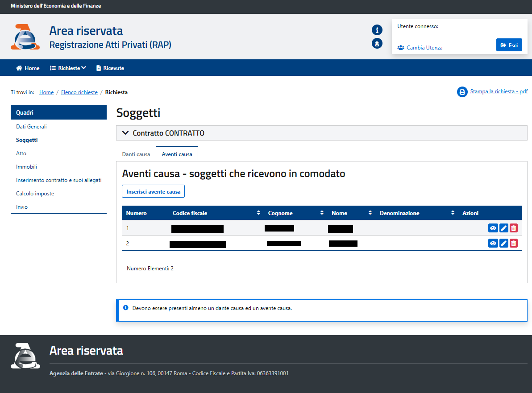Click the upload circle icon below info
532x393 pixels.
[377, 43]
